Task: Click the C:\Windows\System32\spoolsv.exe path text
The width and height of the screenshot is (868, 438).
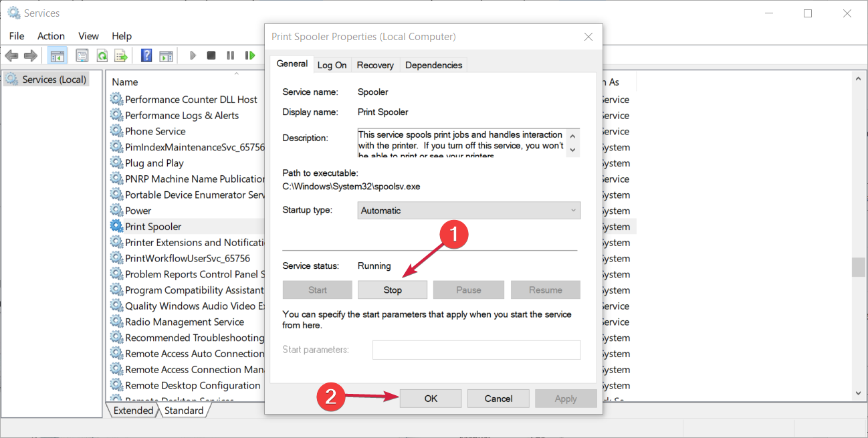Action: (351, 187)
